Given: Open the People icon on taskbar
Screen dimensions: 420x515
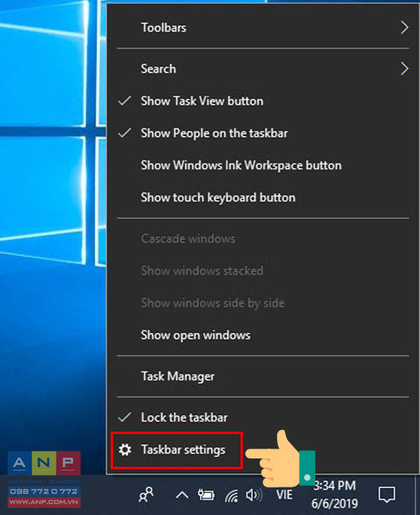Looking at the screenshot, I should point(146,494).
